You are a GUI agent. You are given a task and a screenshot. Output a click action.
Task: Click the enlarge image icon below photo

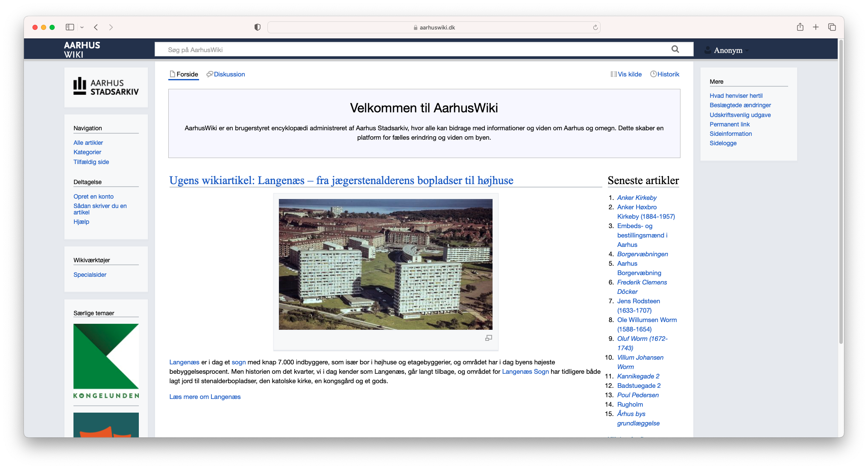[489, 338]
